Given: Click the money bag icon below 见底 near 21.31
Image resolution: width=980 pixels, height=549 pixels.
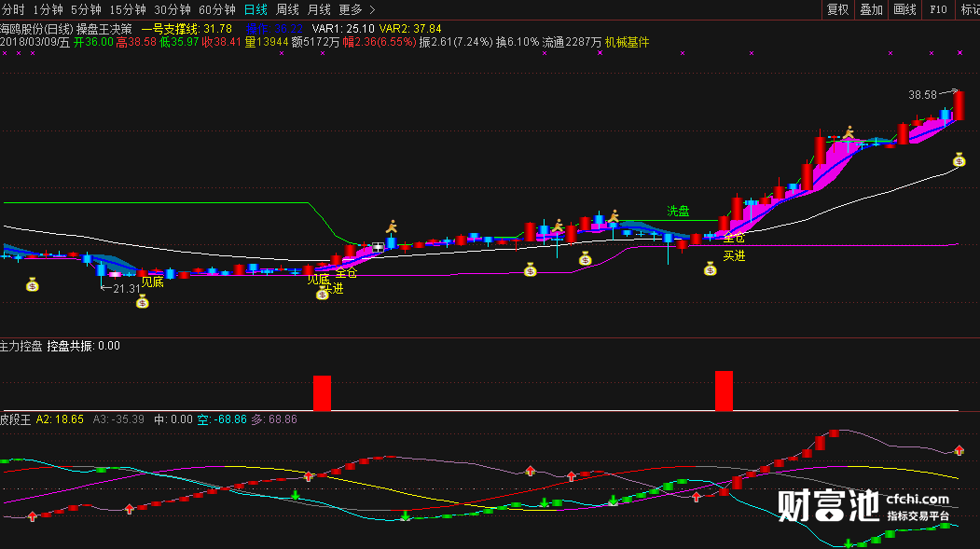Looking at the screenshot, I should [x=143, y=302].
